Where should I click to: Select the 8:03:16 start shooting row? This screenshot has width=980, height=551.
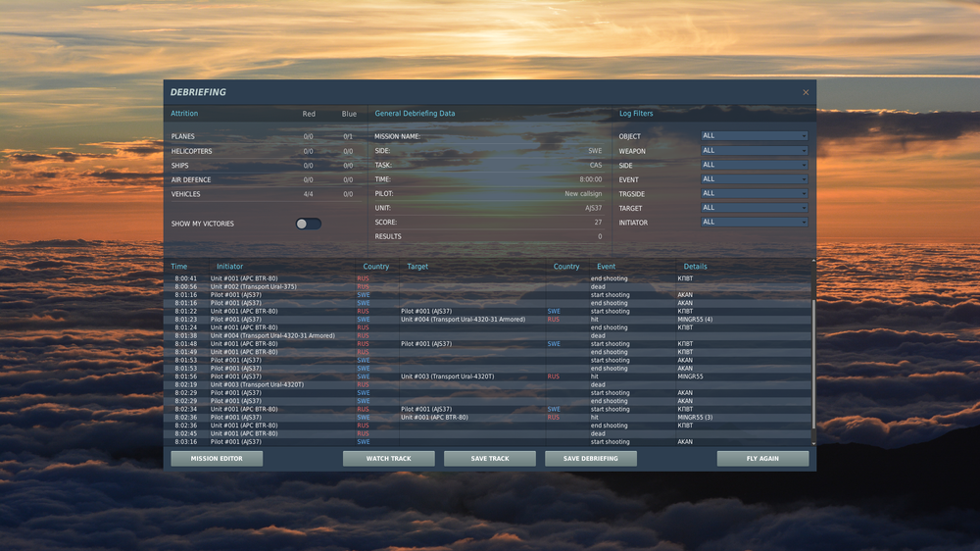click(x=489, y=441)
